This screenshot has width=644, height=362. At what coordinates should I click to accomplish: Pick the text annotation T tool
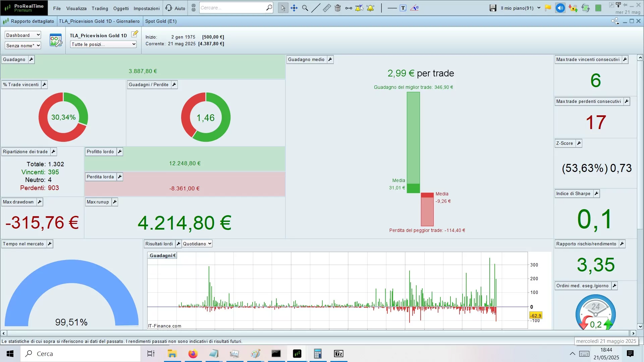click(403, 8)
